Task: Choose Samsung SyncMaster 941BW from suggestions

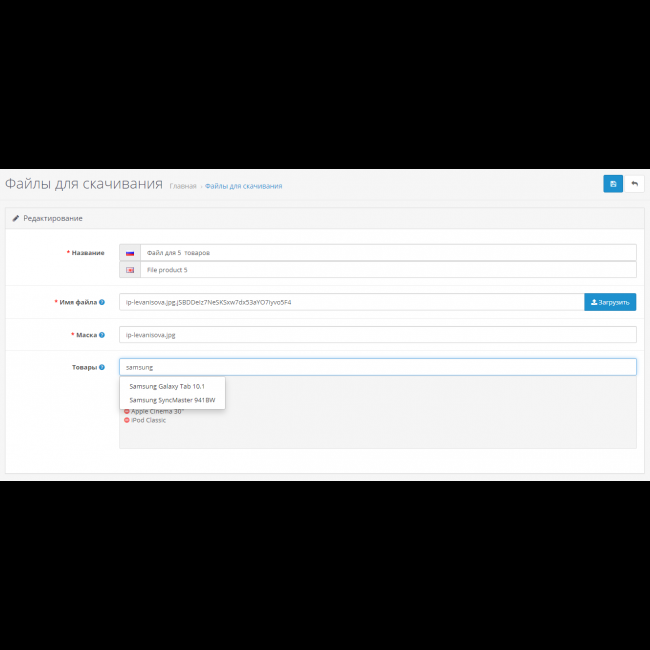Action: click(x=172, y=400)
